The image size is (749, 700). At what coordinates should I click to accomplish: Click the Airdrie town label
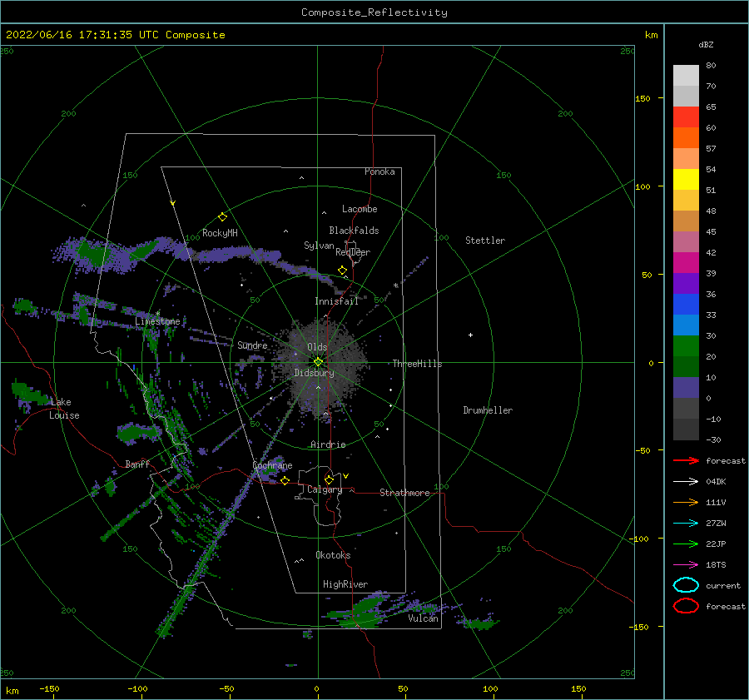tap(328, 444)
